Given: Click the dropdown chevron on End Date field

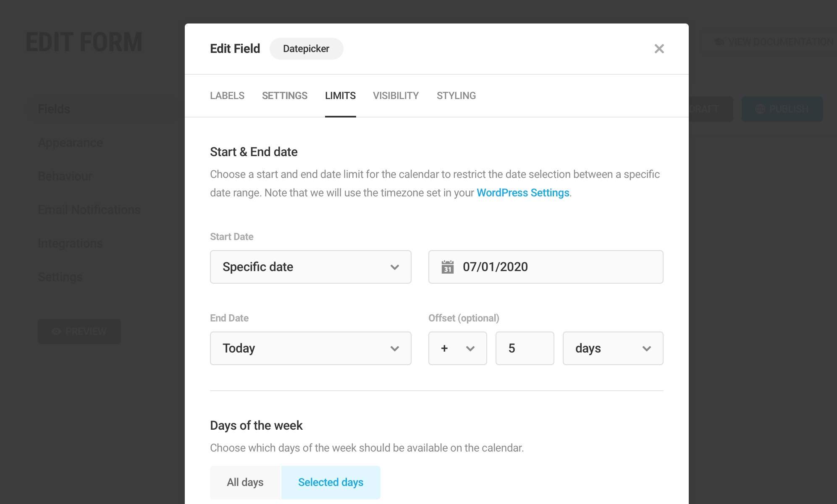Looking at the screenshot, I should 395,348.
